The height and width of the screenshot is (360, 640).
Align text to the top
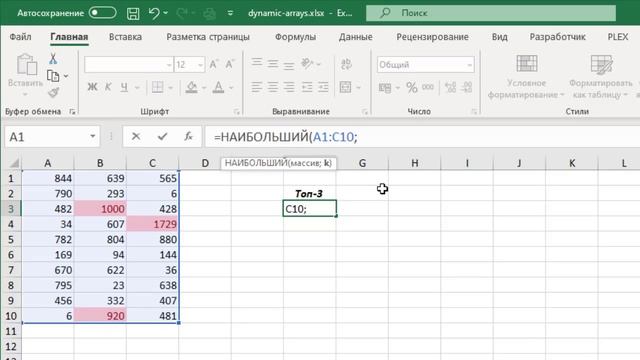(257, 63)
